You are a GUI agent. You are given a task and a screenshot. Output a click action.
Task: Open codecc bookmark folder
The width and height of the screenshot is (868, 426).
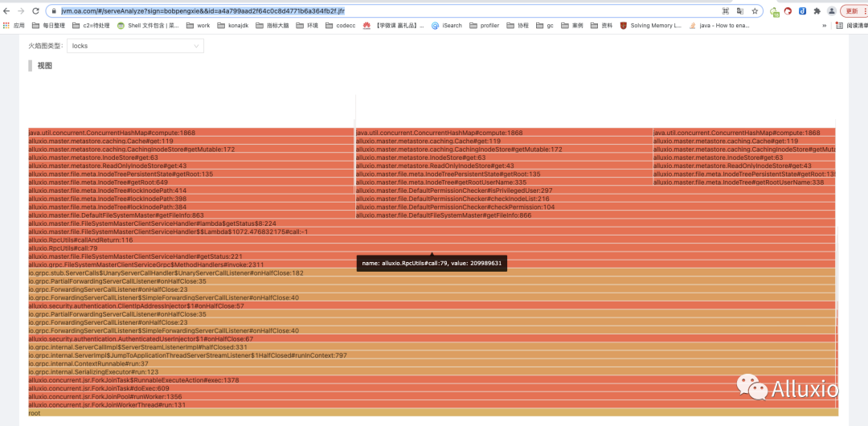click(x=341, y=26)
